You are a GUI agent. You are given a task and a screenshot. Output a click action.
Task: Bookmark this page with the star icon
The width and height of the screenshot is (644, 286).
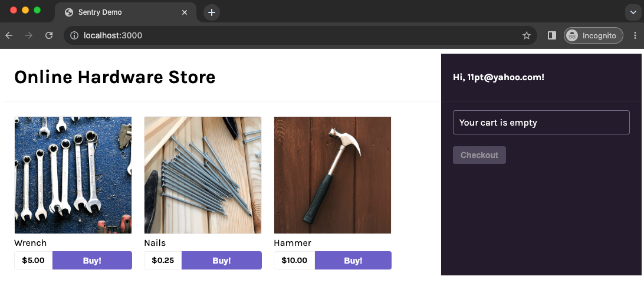pyautogui.click(x=527, y=35)
